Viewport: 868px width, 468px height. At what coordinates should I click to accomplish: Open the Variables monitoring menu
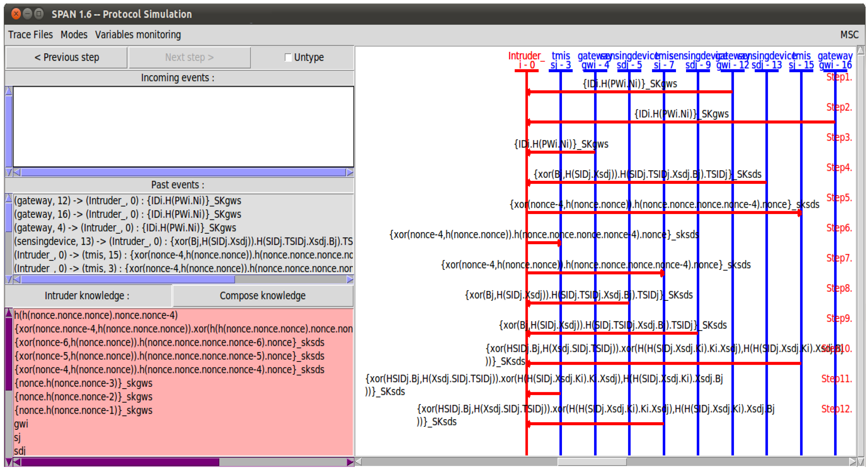point(138,35)
